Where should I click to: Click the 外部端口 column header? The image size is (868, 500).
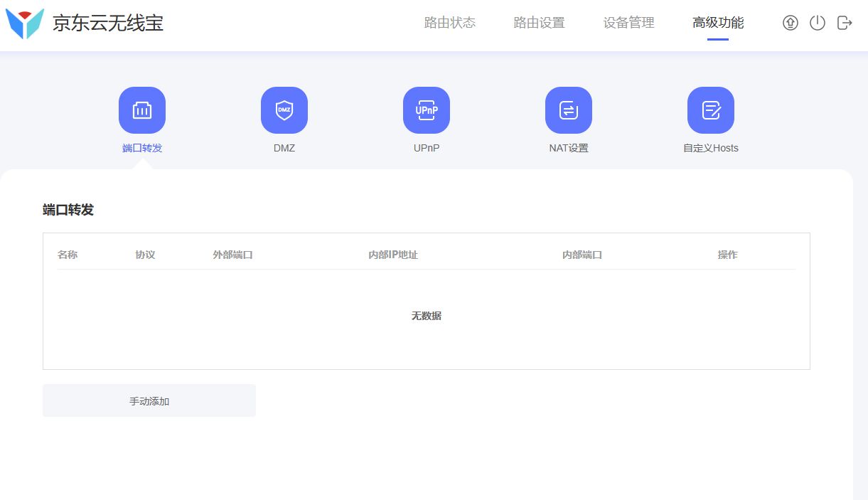[x=232, y=255]
